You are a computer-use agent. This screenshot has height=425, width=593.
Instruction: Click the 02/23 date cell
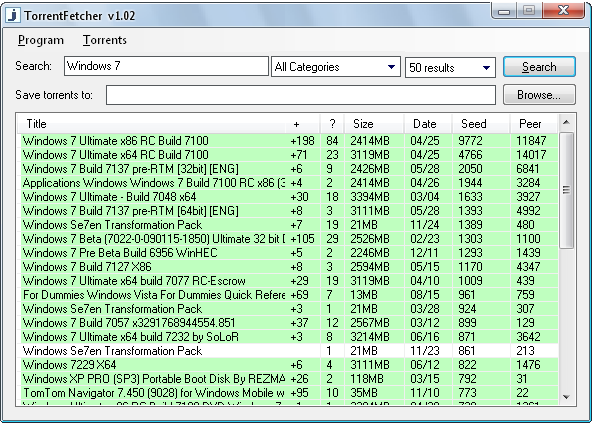425,239
